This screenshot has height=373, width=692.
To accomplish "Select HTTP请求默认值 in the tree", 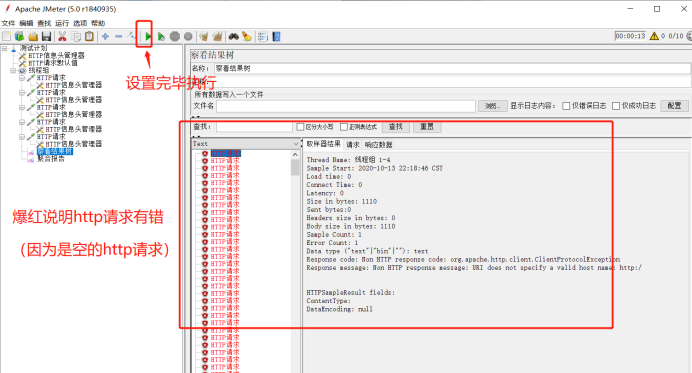I will pos(53,63).
